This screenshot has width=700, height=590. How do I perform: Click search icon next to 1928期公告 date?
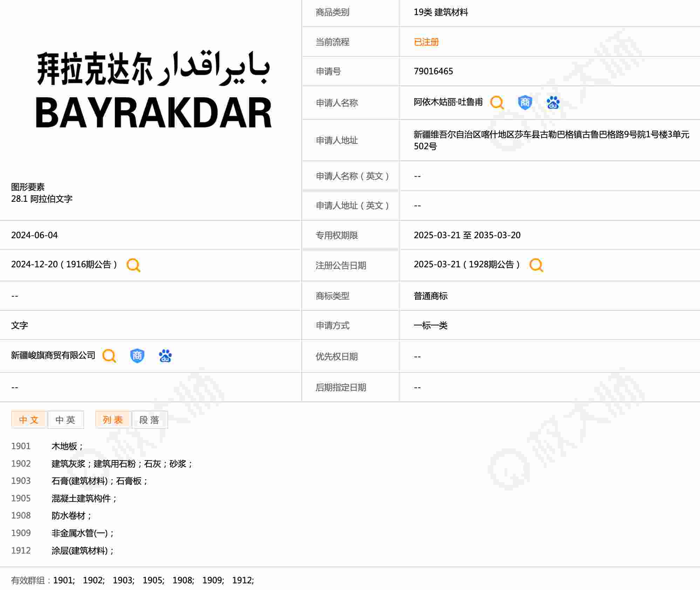pos(536,265)
